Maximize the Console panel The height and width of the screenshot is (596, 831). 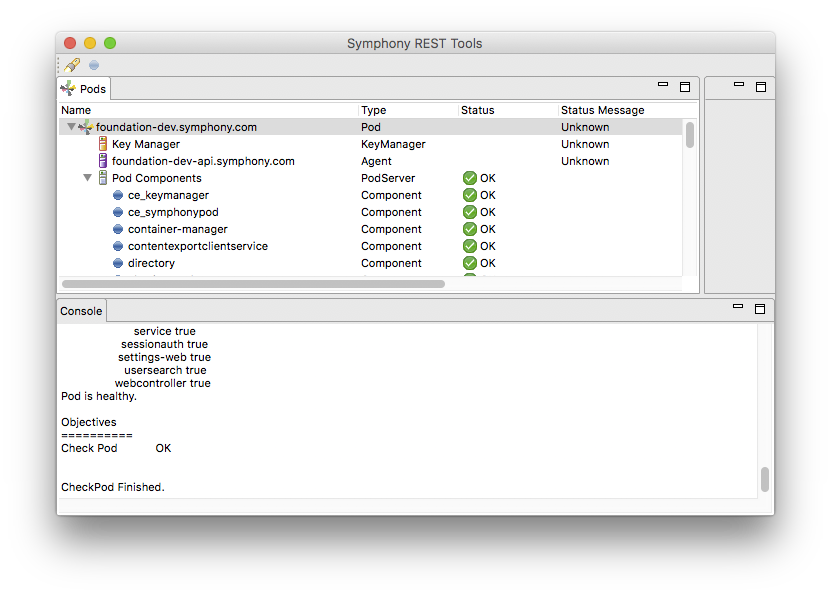(760, 309)
